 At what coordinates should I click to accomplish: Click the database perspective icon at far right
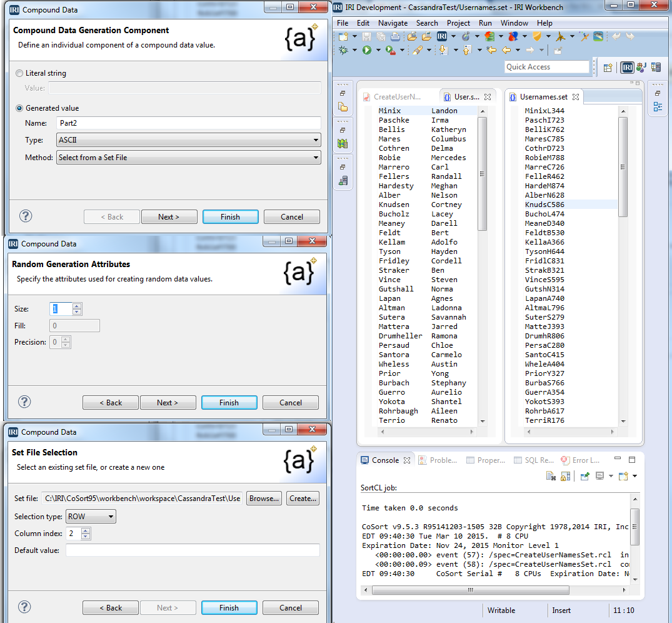656,68
